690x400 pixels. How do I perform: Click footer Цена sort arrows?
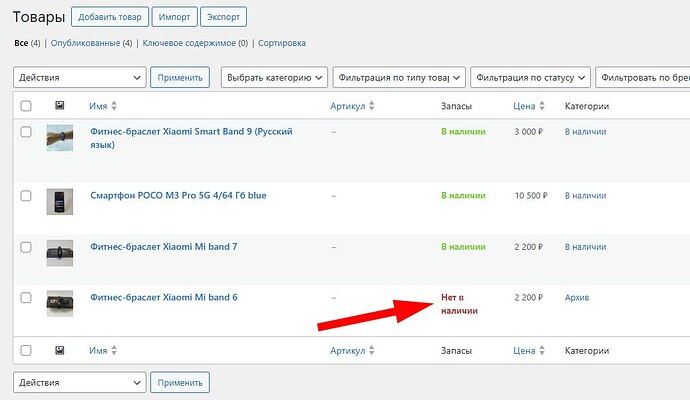542,350
